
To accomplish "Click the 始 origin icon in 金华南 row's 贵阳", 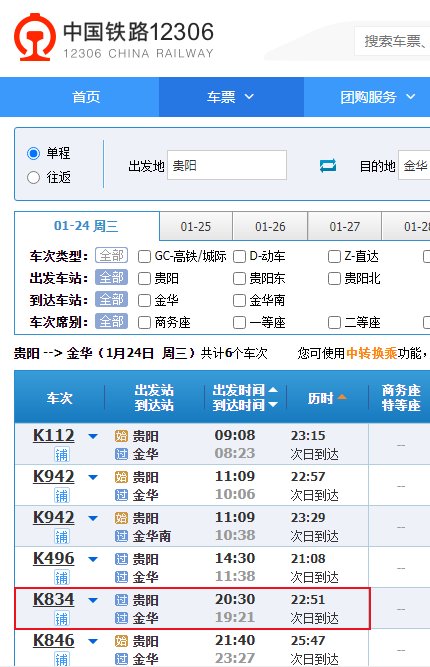I will (121, 518).
